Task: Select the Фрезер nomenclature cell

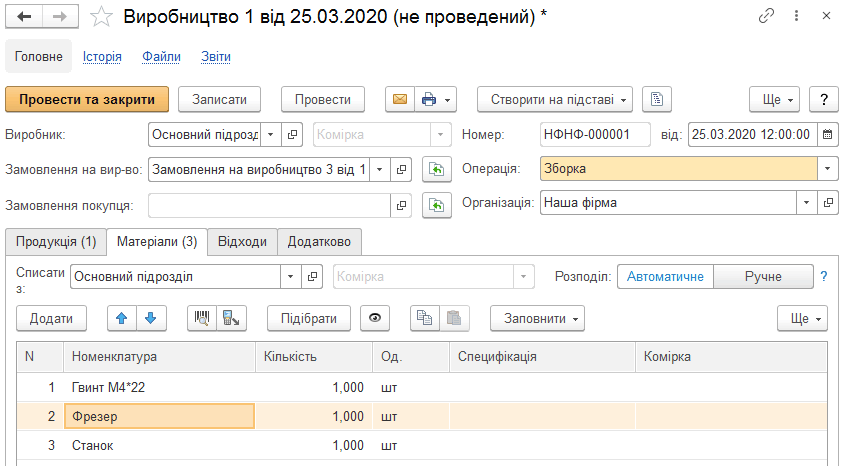Action: (159, 417)
